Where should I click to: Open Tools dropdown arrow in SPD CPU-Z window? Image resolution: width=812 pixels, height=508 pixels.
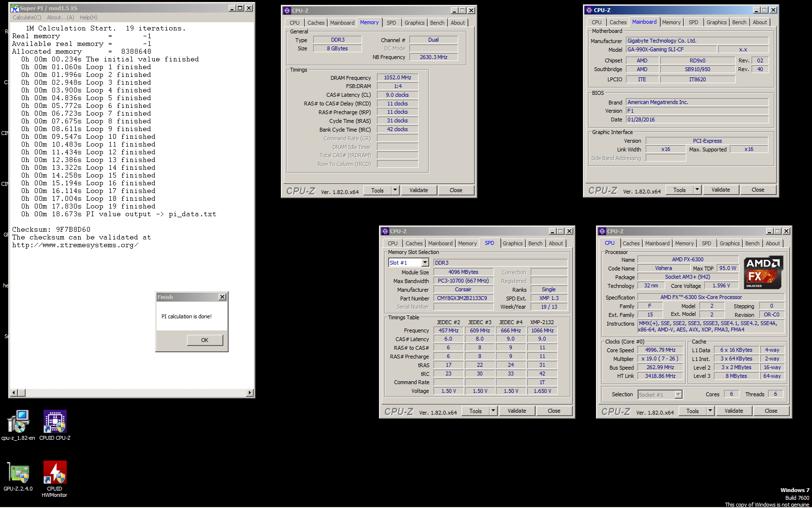493,411
